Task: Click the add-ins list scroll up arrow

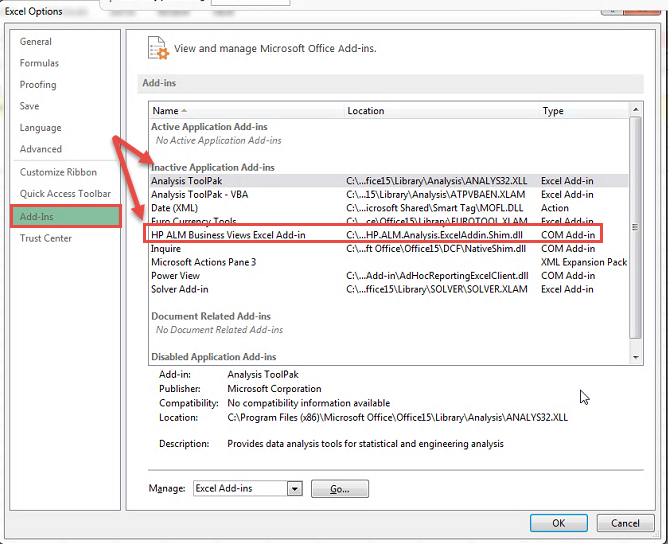Action: click(636, 110)
